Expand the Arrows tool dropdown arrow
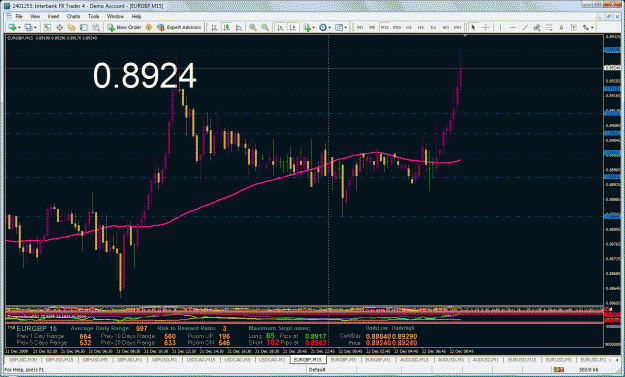The height and width of the screenshot is (377, 625). [x=592, y=27]
